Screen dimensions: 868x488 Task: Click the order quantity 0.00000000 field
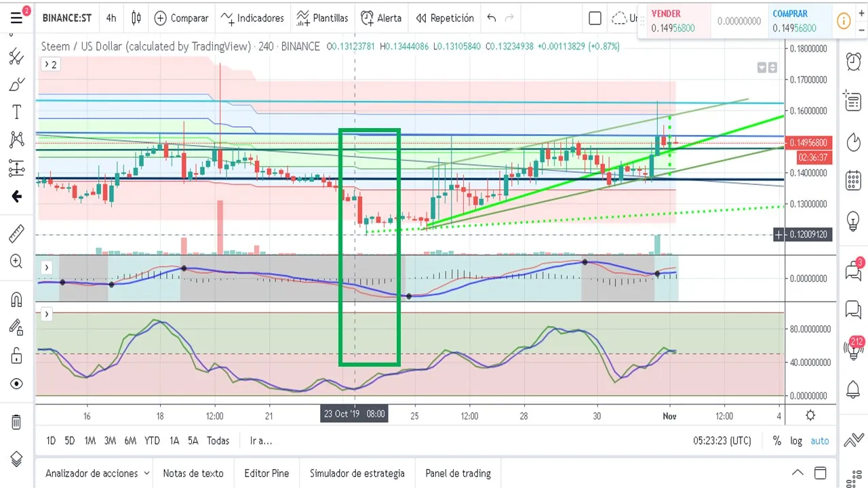tap(739, 21)
